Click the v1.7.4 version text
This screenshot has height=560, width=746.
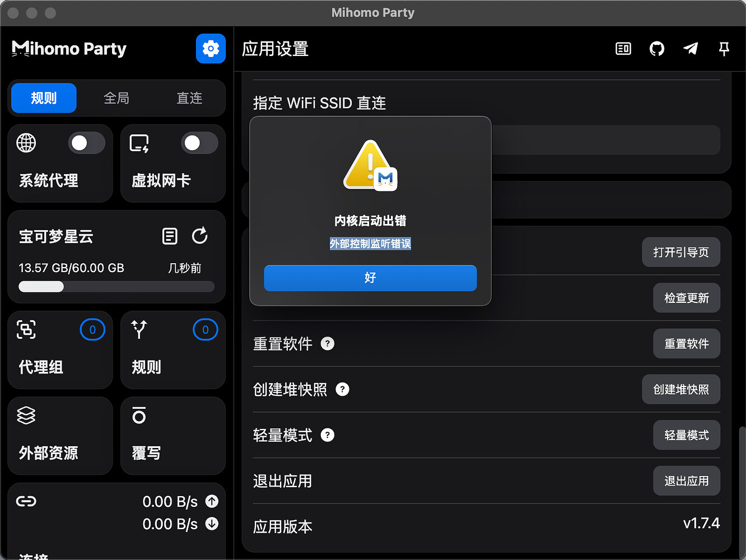click(x=701, y=524)
